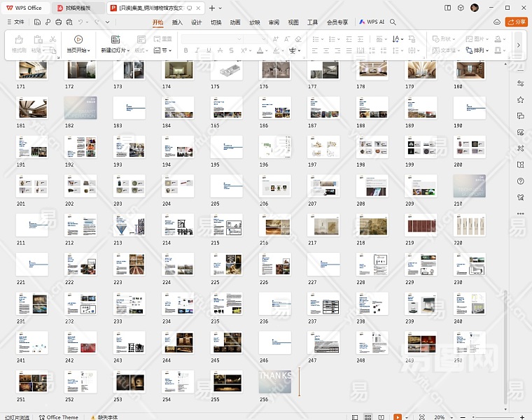Click the new tab plus icon

pos(213,8)
